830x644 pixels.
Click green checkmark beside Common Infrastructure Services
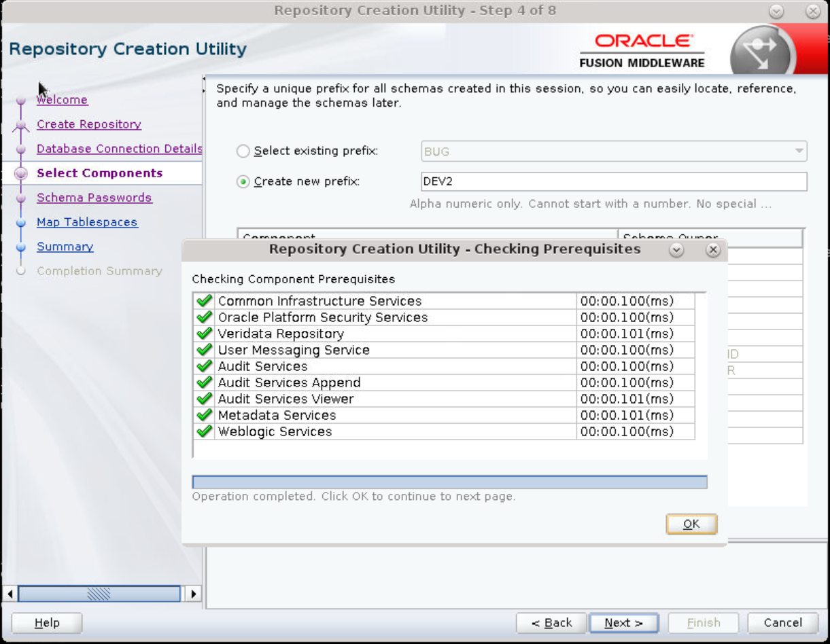204,301
